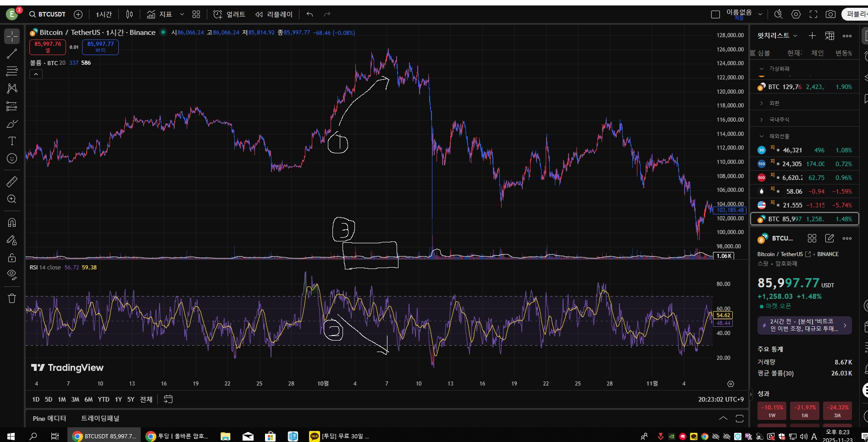Click the blue 바이 buy price button
This screenshot has width=868, height=442.
coord(100,47)
